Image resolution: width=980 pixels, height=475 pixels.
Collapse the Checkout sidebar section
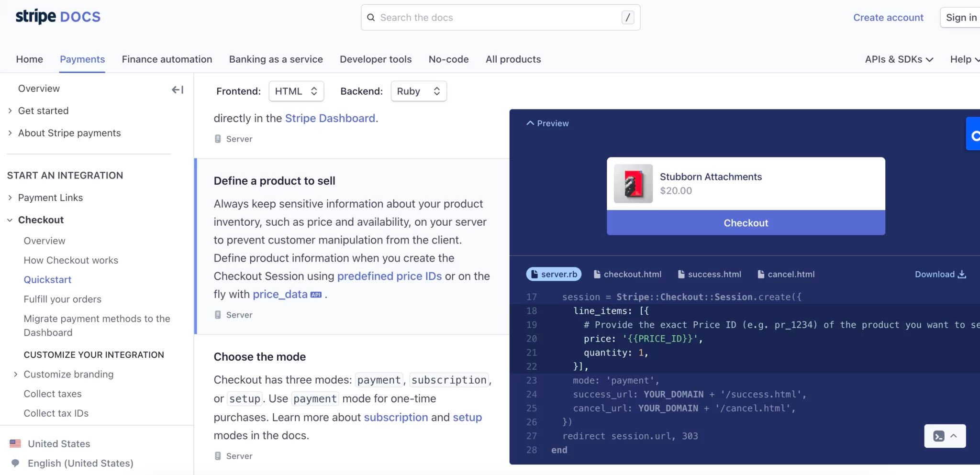(x=10, y=220)
